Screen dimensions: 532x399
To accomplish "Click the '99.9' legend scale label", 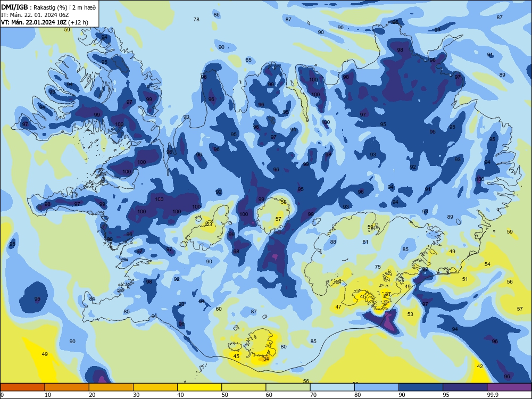I will (x=493, y=395).
